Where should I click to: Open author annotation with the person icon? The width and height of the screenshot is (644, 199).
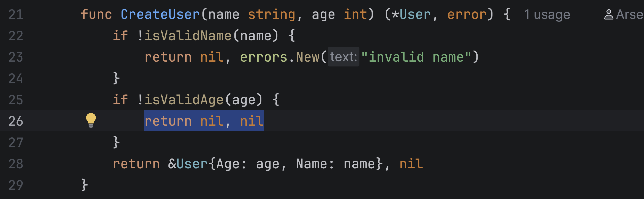pyautogui.click(x=623, y=15)
